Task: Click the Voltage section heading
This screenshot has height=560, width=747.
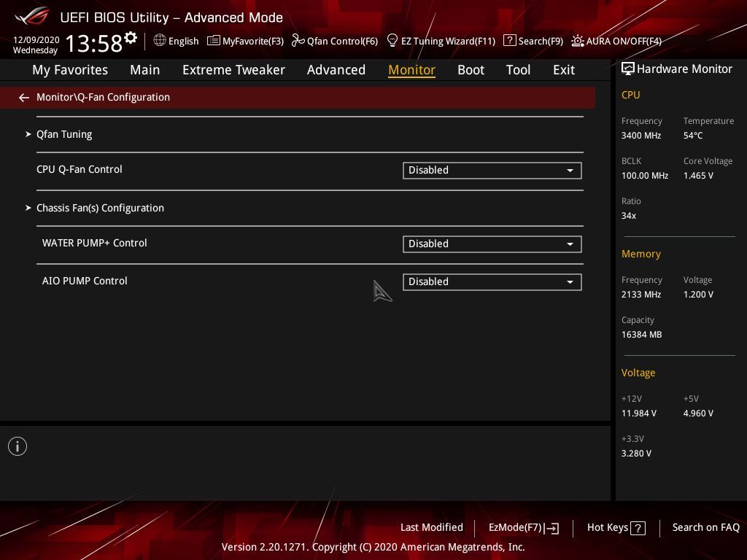Action: pyautogui.click(x=638, y=373)
